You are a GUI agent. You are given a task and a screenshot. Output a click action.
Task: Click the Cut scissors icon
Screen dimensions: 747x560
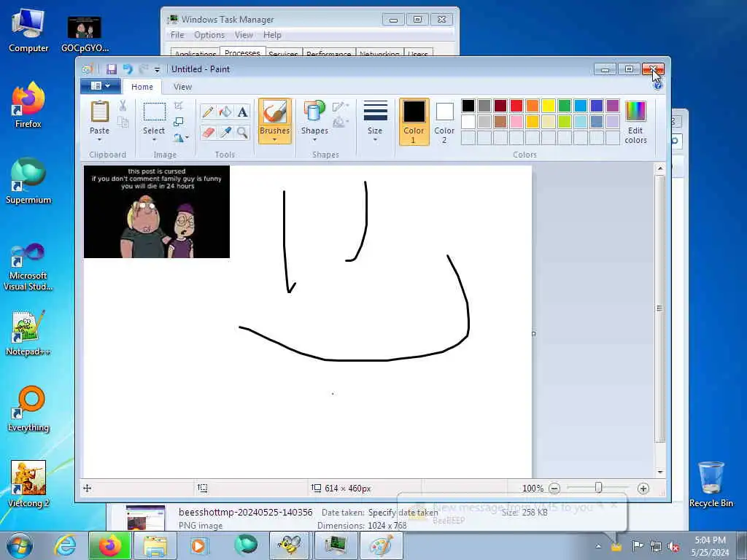123,106
